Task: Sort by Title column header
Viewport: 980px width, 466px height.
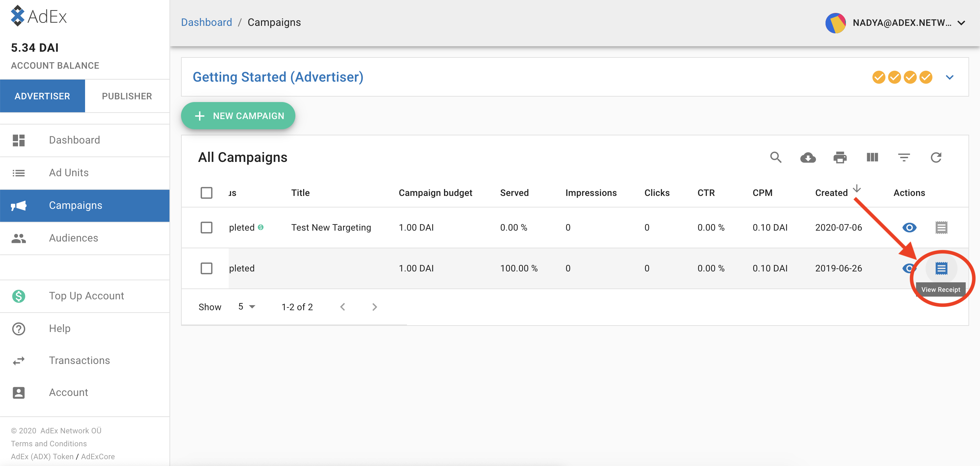Action: (x=300, y=193)
